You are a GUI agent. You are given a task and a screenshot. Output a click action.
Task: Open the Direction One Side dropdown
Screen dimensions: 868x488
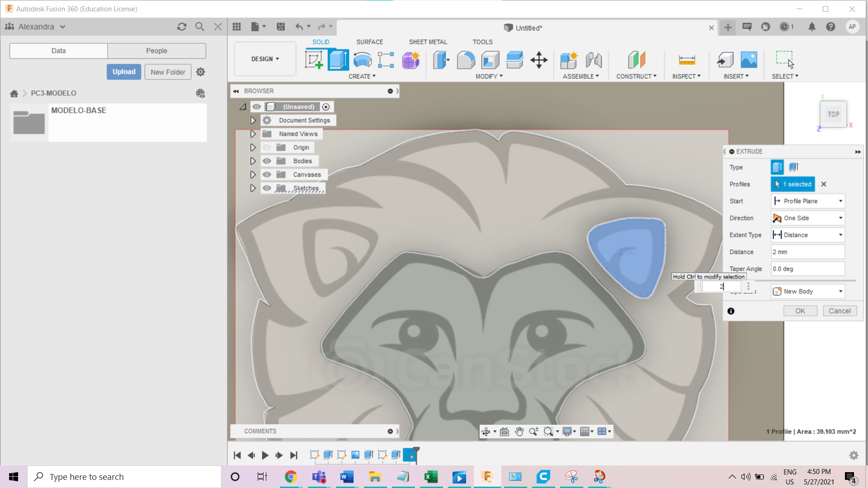[808, 218]
